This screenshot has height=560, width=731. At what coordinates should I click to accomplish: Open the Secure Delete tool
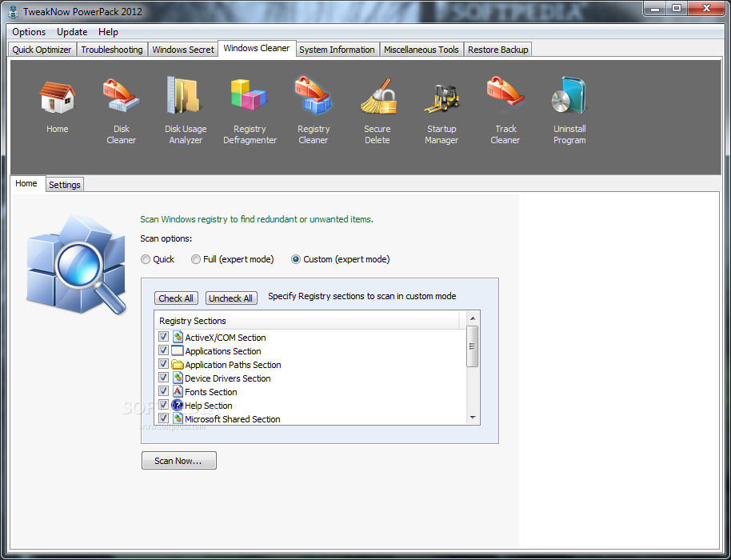[x=377, y=97]
